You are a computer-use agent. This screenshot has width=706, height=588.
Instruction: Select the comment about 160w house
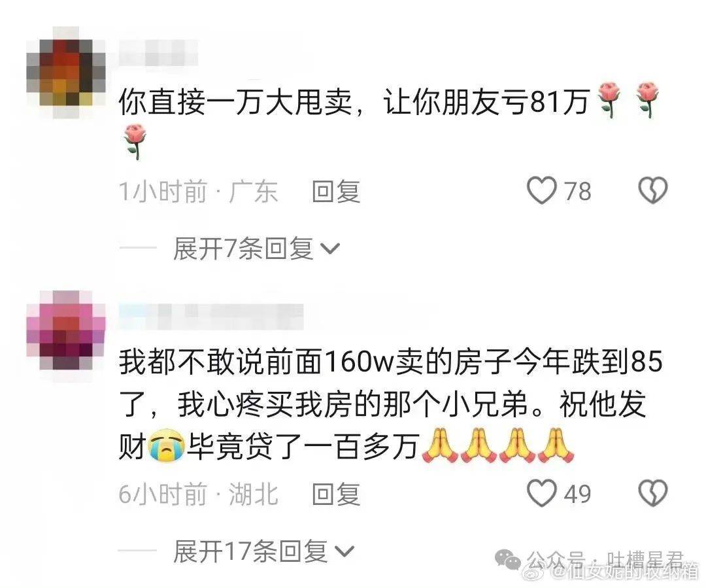(x=391, y=405)
